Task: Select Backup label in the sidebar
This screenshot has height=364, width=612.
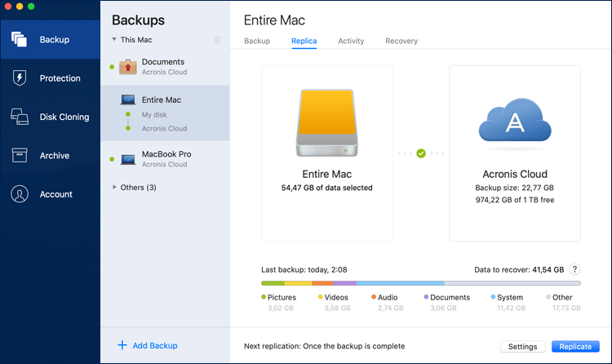Action: pyautogui.click(x=54, y=39)
